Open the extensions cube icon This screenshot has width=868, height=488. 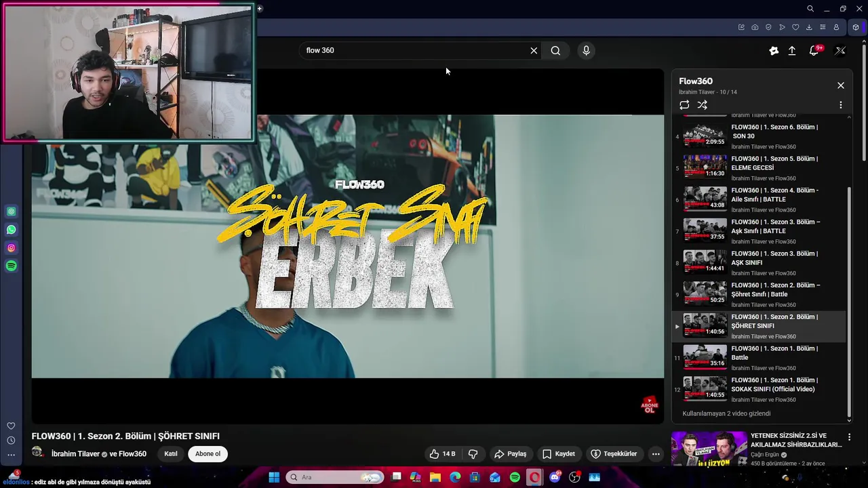click(856, 27)
